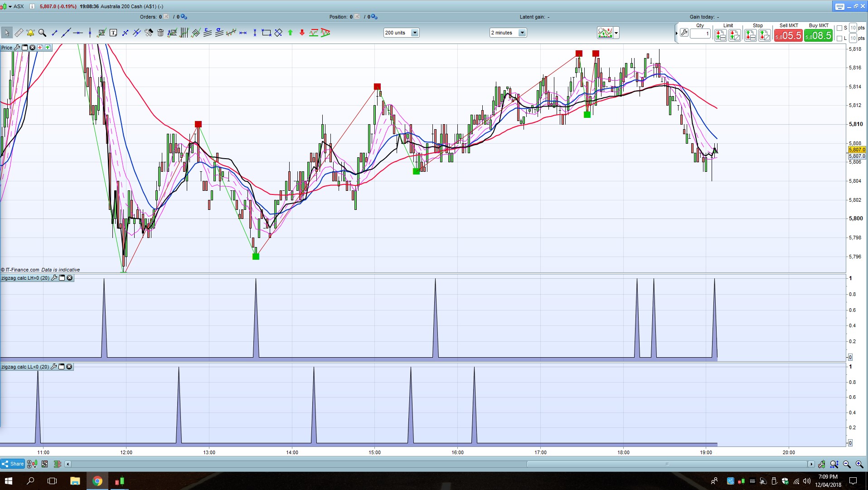Screen dimensions: 868x490
Task: Open File Explorer from the taskbar
Action: 75,481
